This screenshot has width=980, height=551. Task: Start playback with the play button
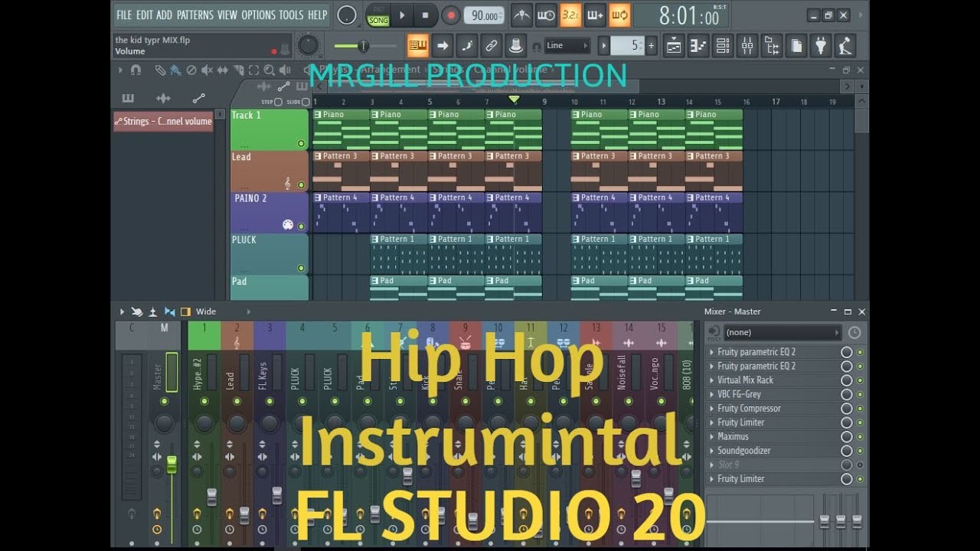pos(402,15)
